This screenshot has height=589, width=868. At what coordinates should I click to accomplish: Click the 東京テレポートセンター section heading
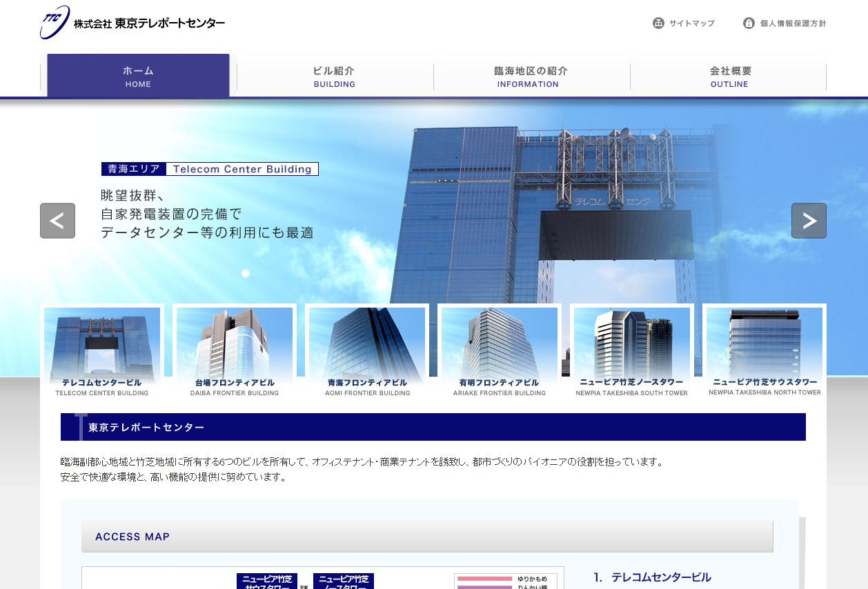[x=433, y=427]
